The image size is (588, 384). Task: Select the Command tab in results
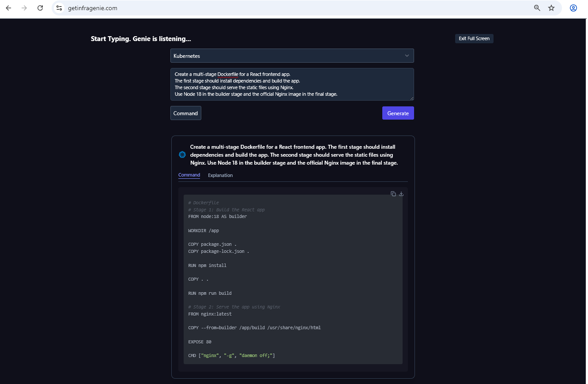coord(189,175)
